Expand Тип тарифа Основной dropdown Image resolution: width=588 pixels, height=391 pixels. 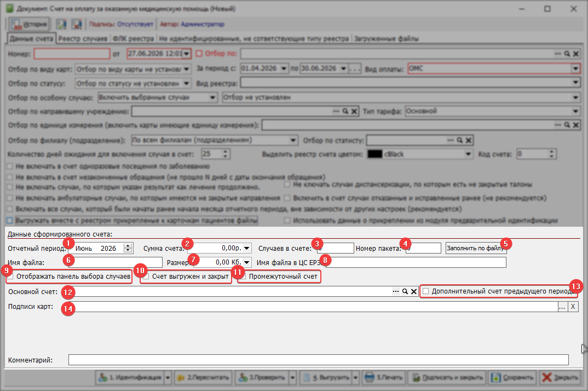tap(575, 111)
